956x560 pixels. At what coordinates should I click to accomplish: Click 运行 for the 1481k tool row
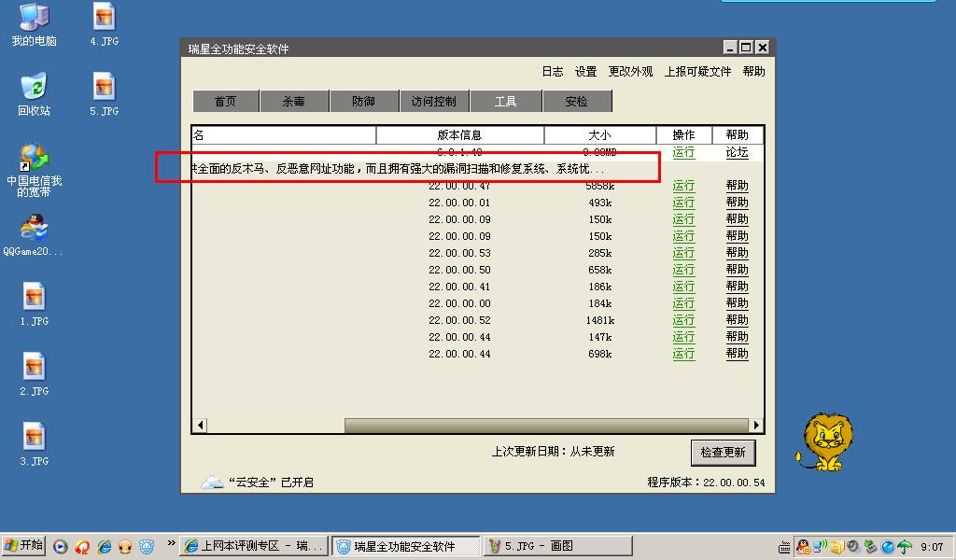click(683, 320)
